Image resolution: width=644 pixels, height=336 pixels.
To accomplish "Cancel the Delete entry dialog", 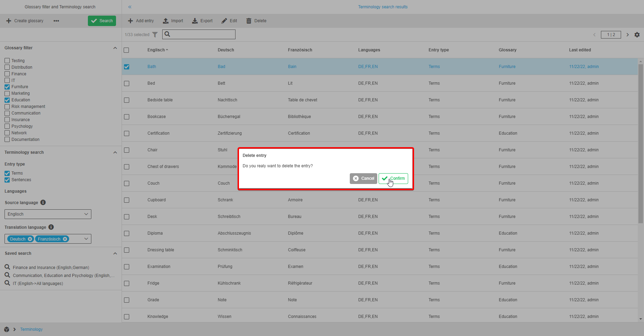I will point(363,178).
